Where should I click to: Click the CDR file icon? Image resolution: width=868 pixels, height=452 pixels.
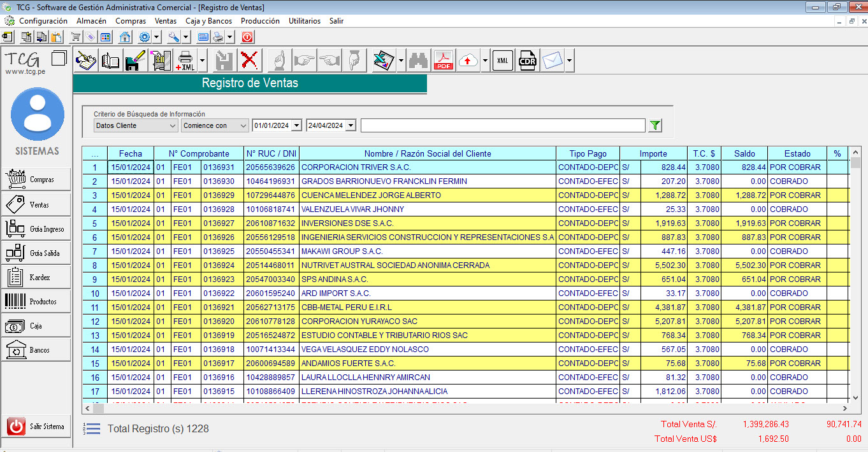527,61
